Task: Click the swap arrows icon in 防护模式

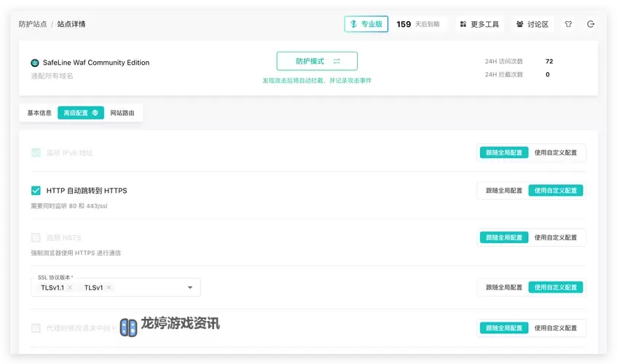Action: pyautogui.click(x=337, y=61)
